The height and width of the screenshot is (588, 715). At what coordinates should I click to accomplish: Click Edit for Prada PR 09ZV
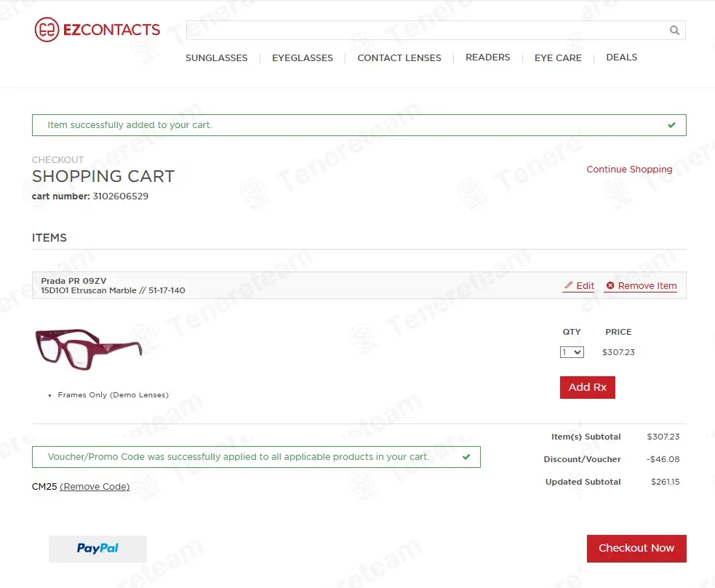tap(579, 285)
